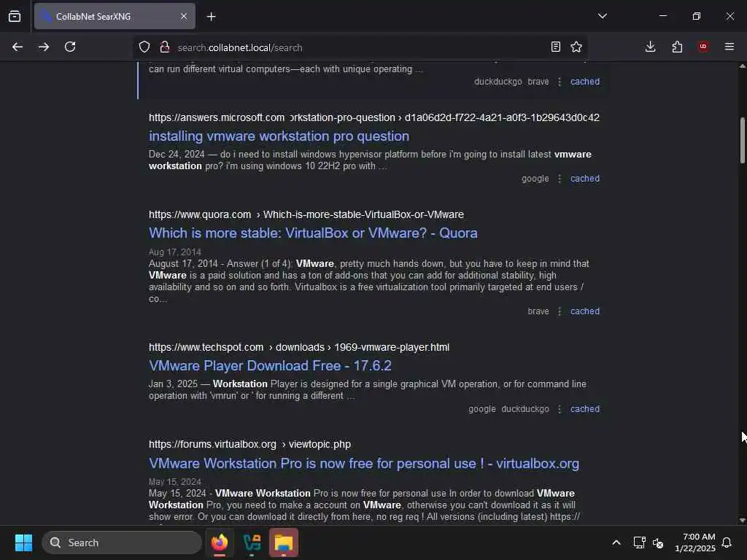Open the Firefox application menu
The image size is (747, 560).
click(x=729, y=47)
